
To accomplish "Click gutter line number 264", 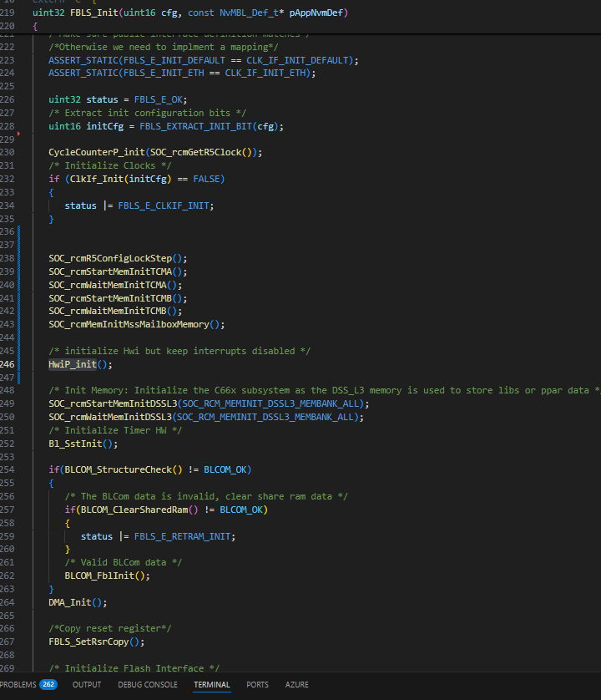I will [x=8, y=602].
